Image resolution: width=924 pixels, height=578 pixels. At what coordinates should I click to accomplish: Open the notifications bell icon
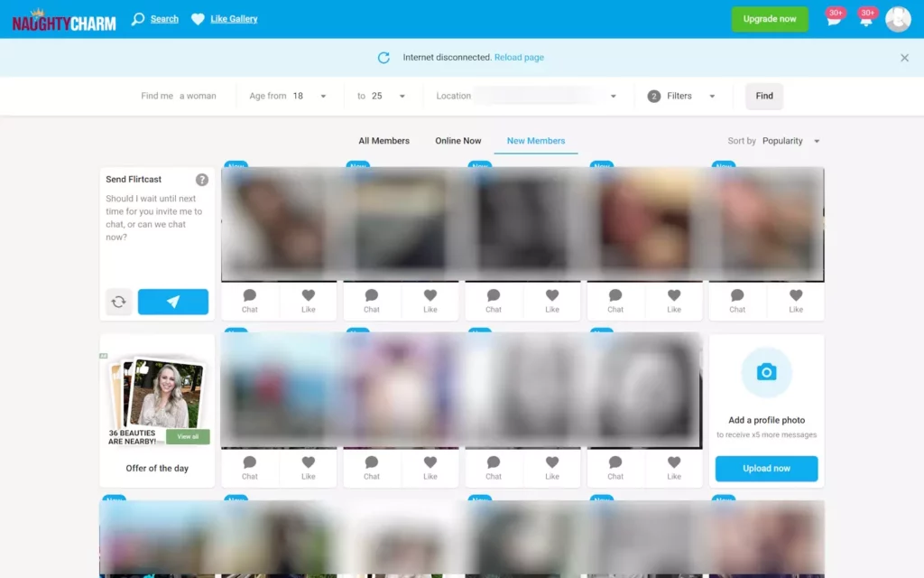[865, 19]
